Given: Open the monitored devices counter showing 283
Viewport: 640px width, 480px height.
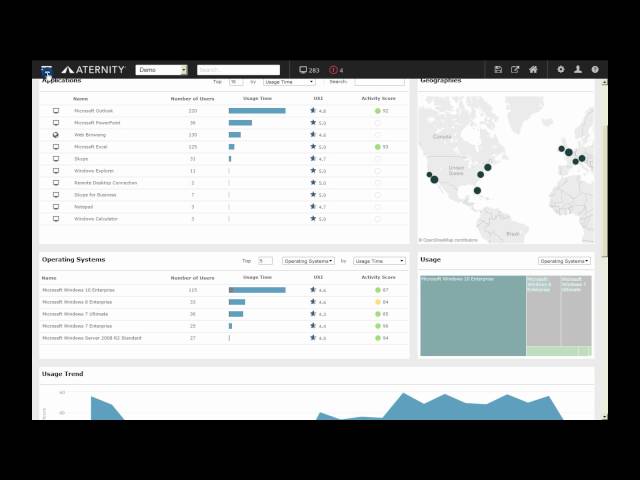Looking at the screenshot, I should pyautogui.click(x=309, y=70).
